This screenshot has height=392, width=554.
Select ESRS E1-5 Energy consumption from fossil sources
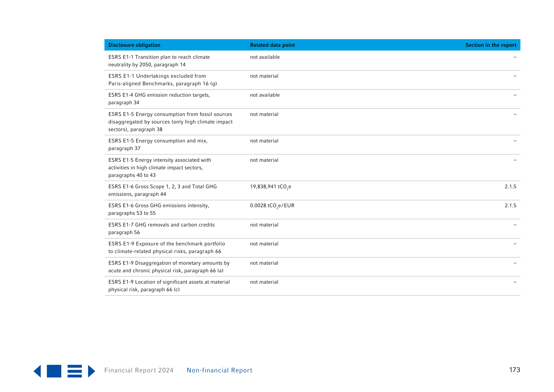(x=171, y=122)
